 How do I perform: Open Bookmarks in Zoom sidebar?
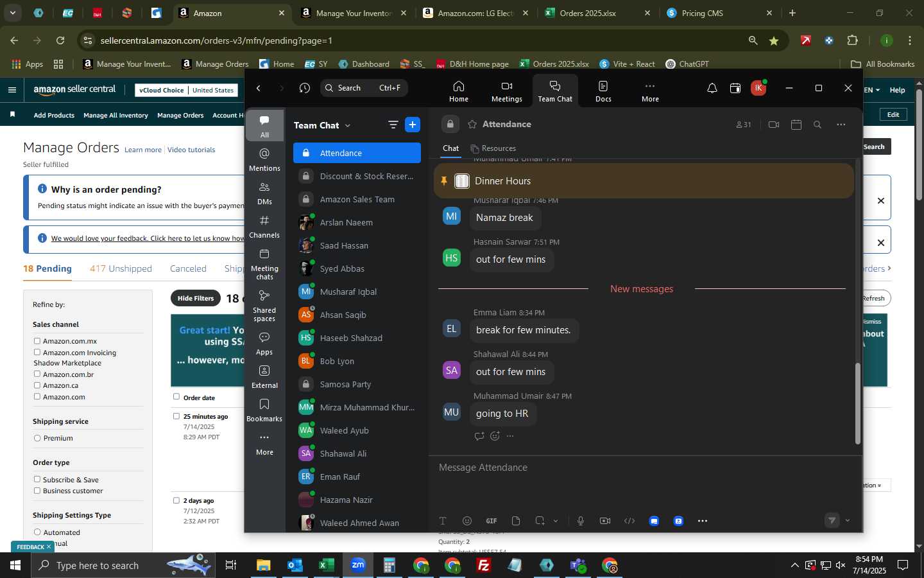(x=264, y=410)
